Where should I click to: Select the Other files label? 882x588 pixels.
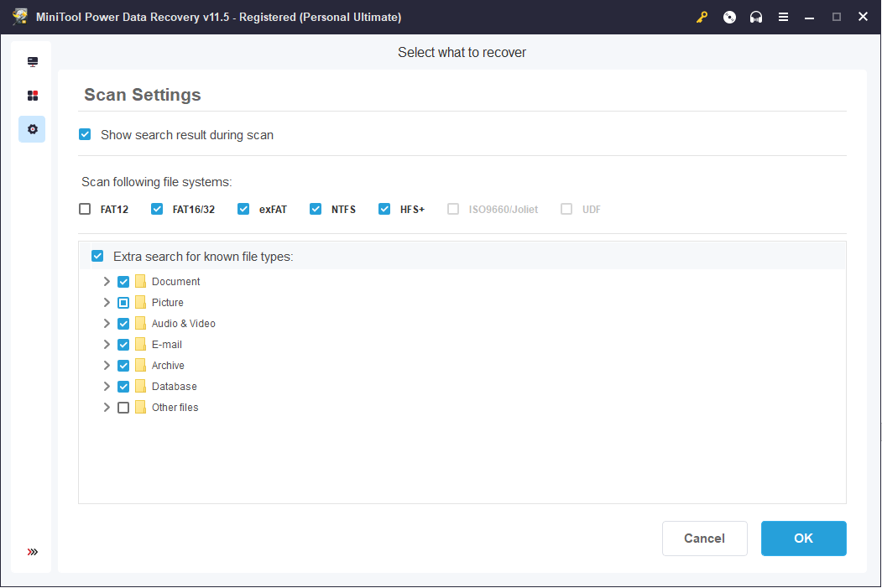pyautogui.click(x=175, y=408)
